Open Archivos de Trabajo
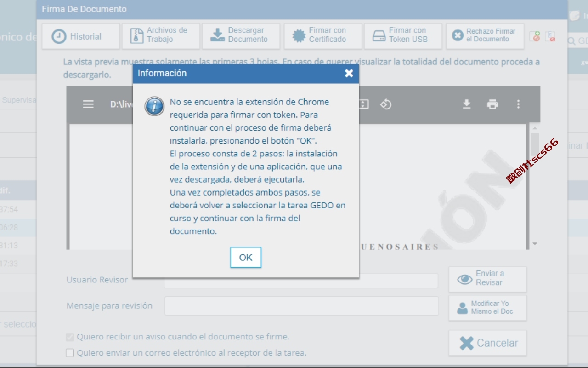588x368 pixels. [161, 36]
